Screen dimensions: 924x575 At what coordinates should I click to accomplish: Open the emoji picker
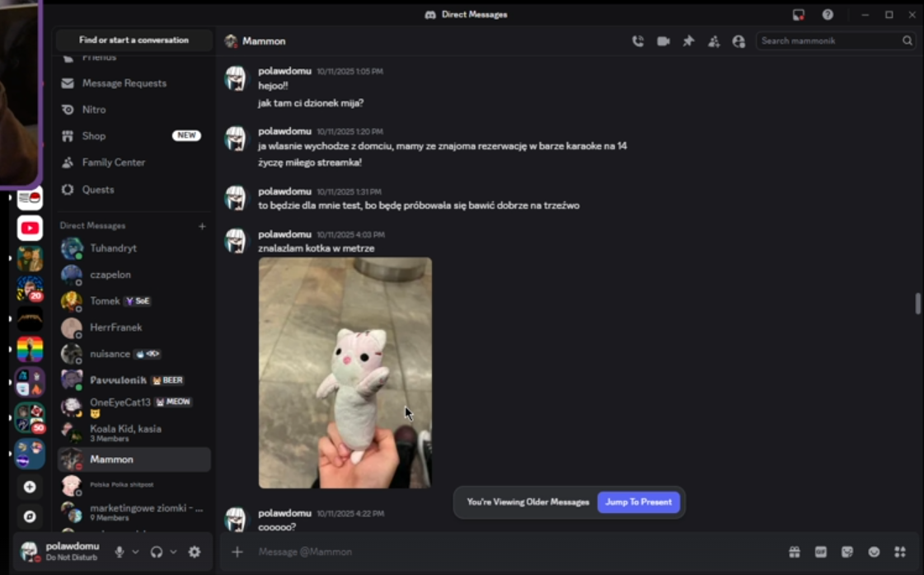[874, 552]
